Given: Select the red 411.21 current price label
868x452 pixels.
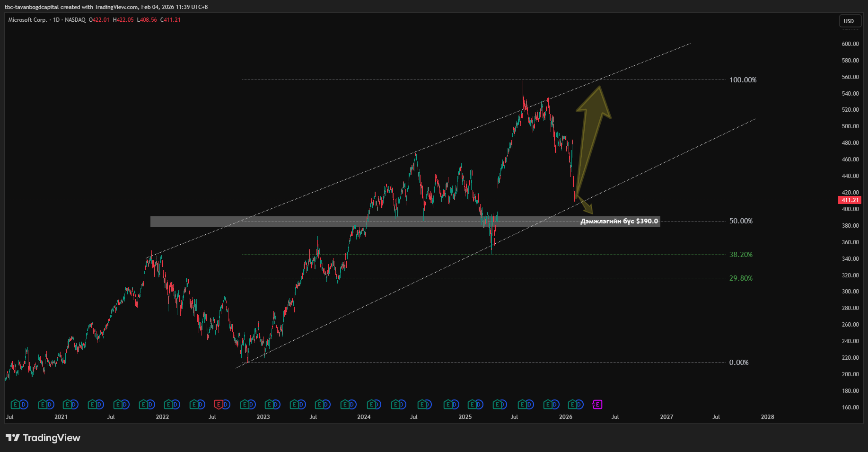Looking at the screenshot, I should (850, 200).
